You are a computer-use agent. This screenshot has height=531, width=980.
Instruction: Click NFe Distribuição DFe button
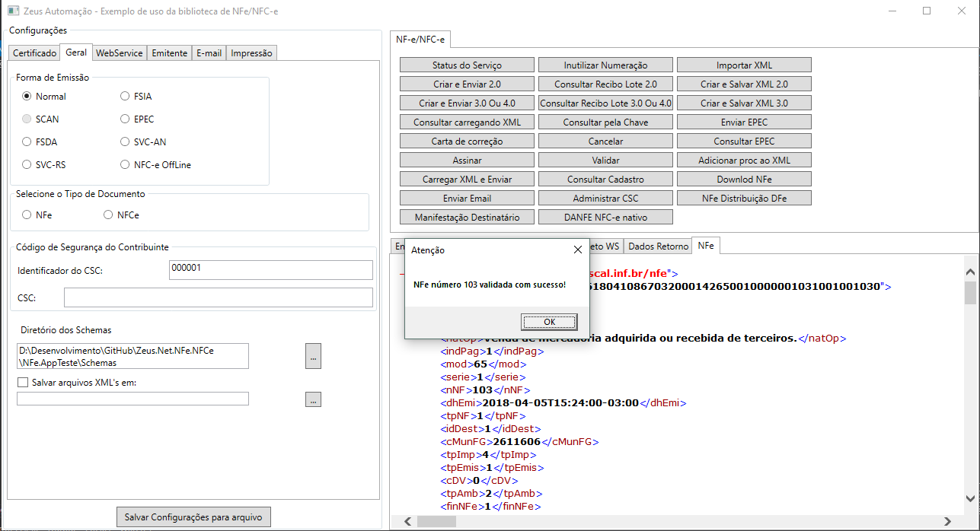click(x=744, y=199)
